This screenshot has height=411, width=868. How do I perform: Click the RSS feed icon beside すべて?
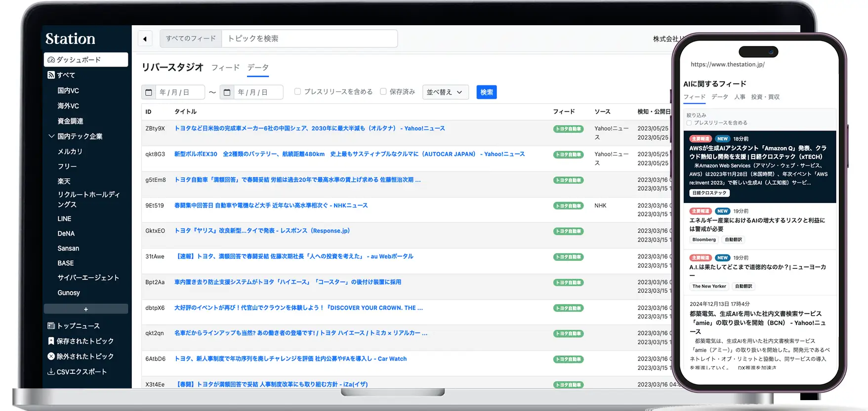tap(51, 75)
